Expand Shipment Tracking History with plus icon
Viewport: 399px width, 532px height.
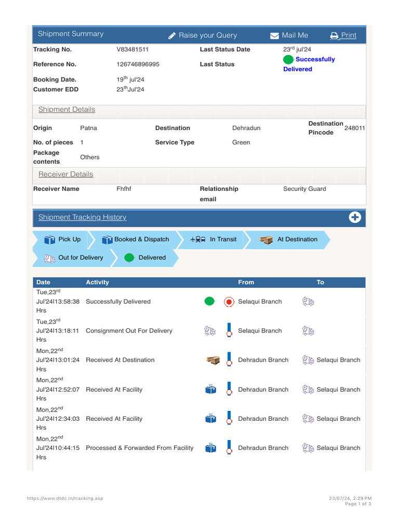tap(355, 218)
